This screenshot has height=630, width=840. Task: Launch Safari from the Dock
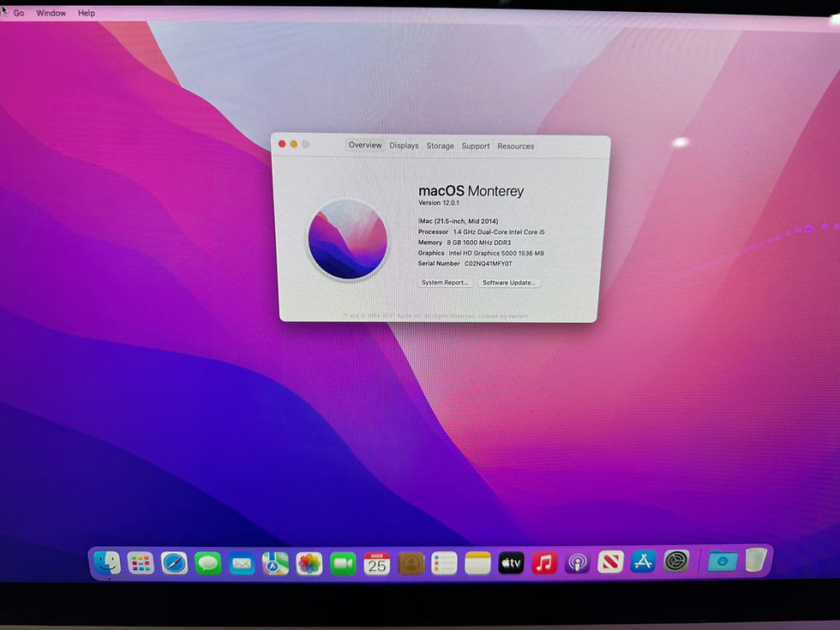(174, 563)
